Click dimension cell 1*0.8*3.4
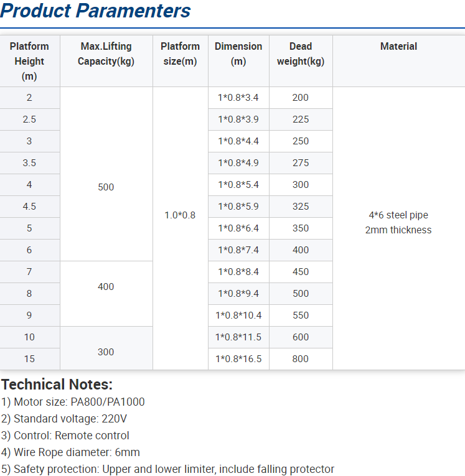Screen dimensions: 465x476 tap(238, 97)
